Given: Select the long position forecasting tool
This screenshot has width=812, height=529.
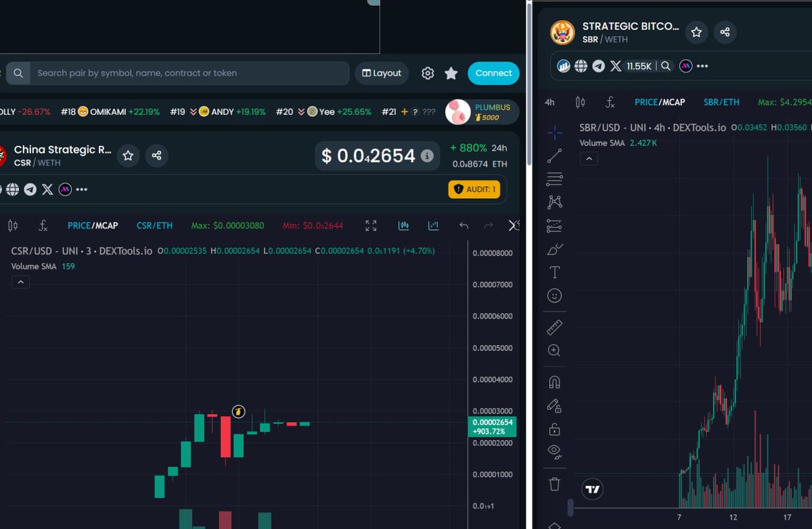Looking at the screenshot, I should [554, 225].
